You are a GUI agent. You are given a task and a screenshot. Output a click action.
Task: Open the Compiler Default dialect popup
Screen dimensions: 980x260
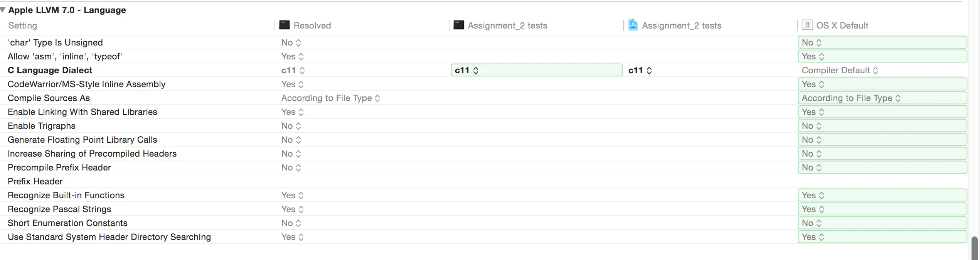point(840,70)
